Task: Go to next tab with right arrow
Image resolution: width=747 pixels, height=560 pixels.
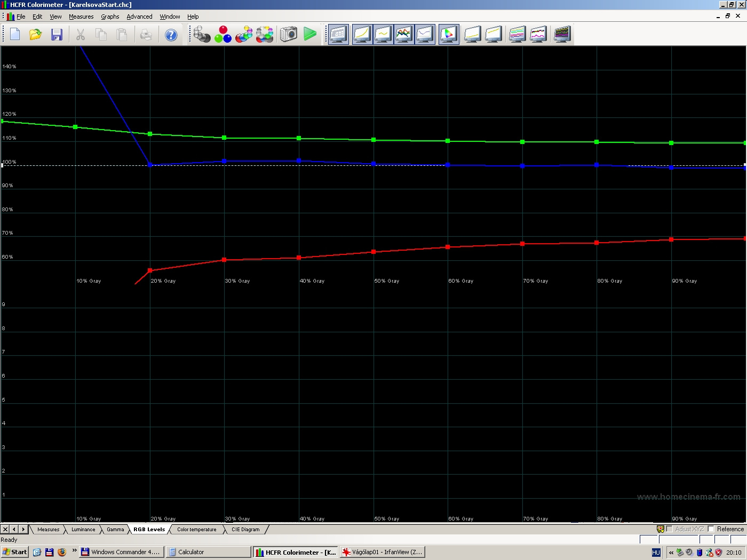Action: [x=23, y=529]
